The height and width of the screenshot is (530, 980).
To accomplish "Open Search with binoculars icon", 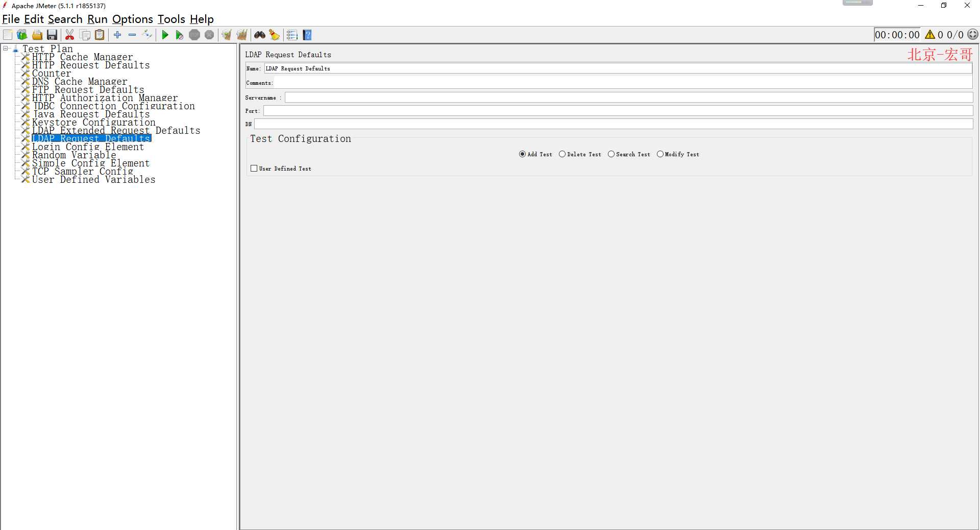I will pyautogui.click(x=260, y=35).
